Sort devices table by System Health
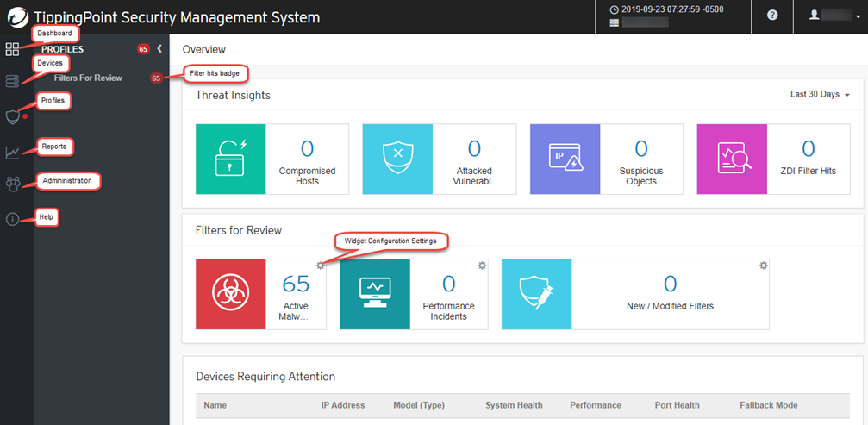 click(x=515, y=405)
